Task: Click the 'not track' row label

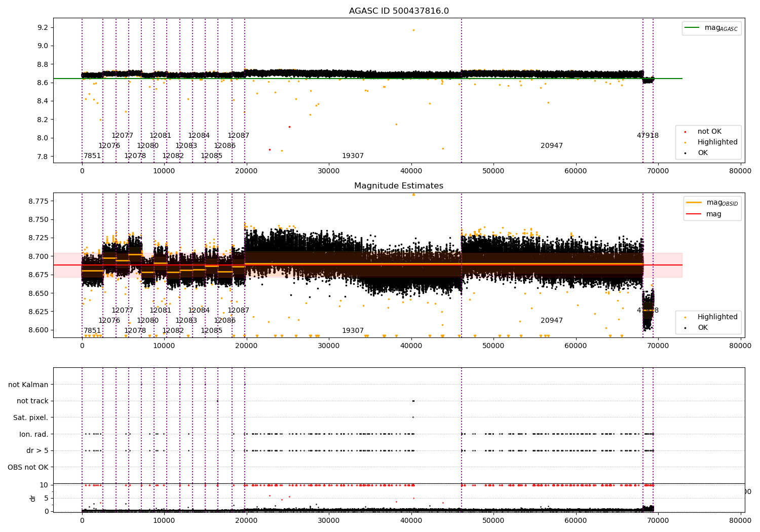Action: pyautogui.click(x=32, y=401)
